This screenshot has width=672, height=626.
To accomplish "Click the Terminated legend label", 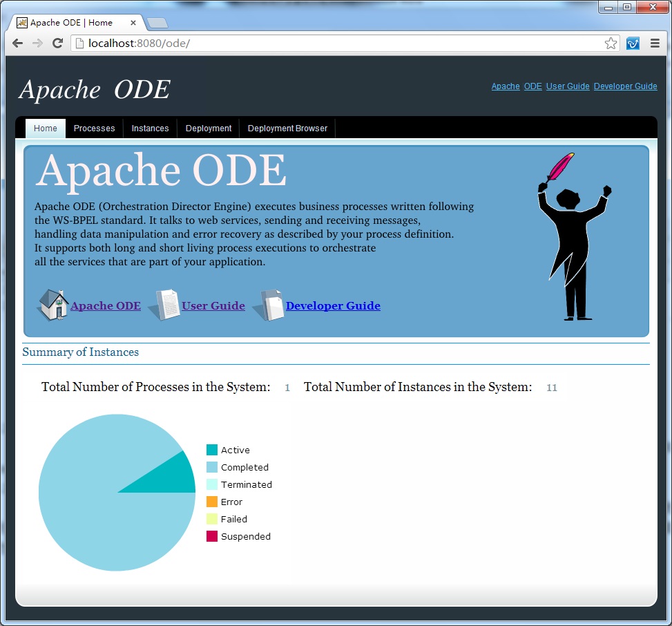I will 247,484.
